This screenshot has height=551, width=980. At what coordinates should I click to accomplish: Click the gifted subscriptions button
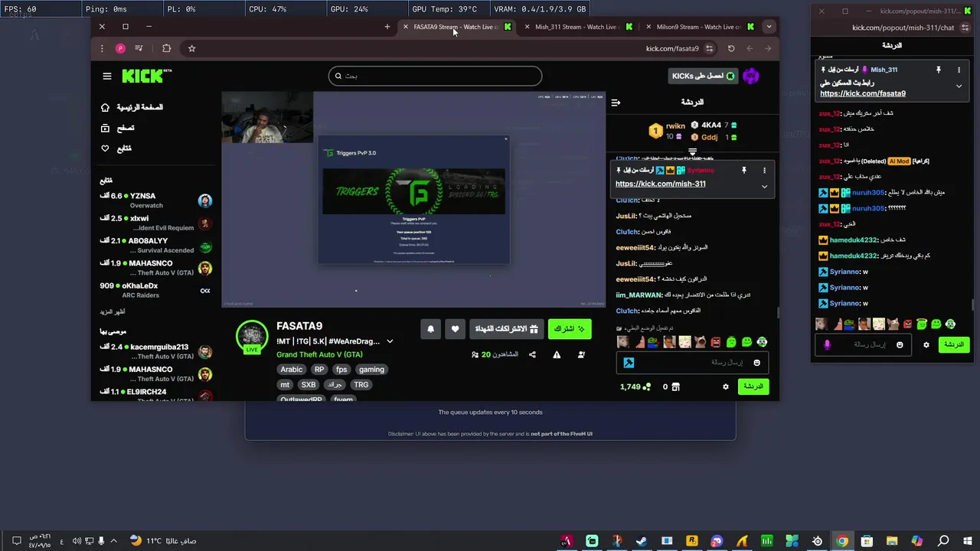point(506,329)
